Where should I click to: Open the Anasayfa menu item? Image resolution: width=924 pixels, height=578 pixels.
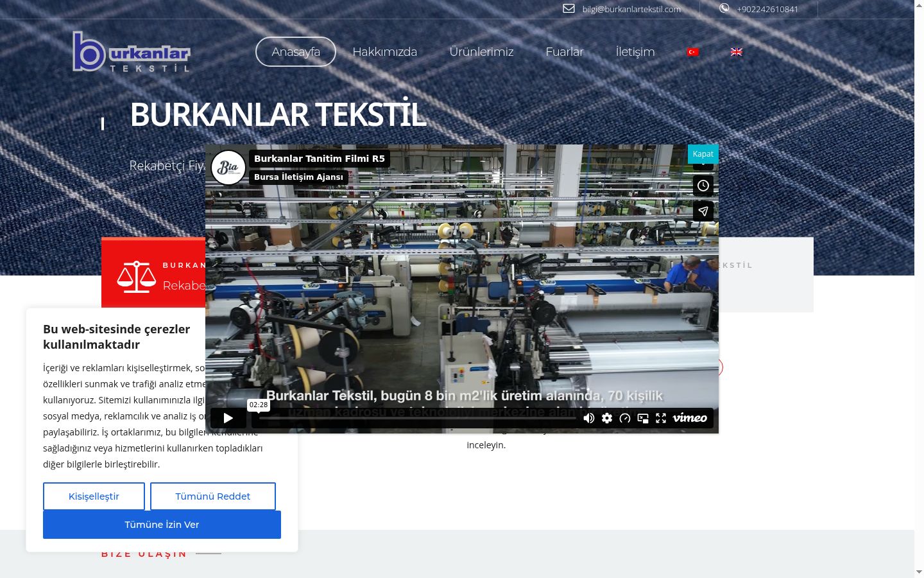pos(296,52)
